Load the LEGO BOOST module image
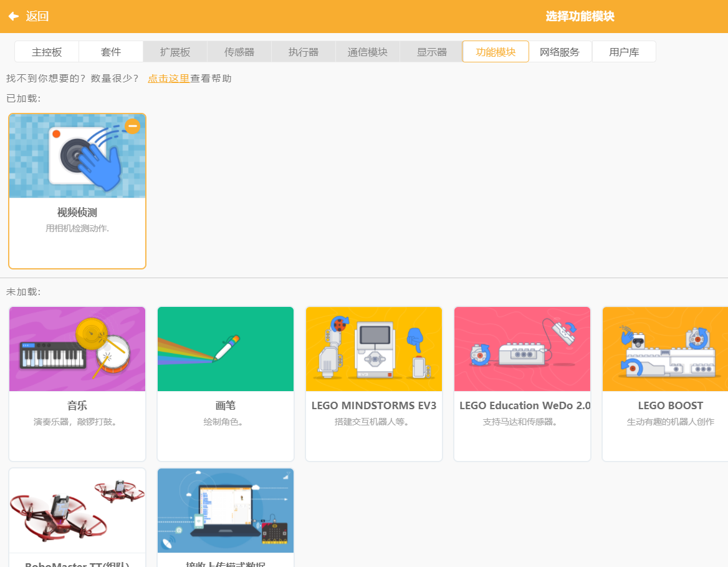This screenshot has height=567, width=728. (x=665, y=349)
